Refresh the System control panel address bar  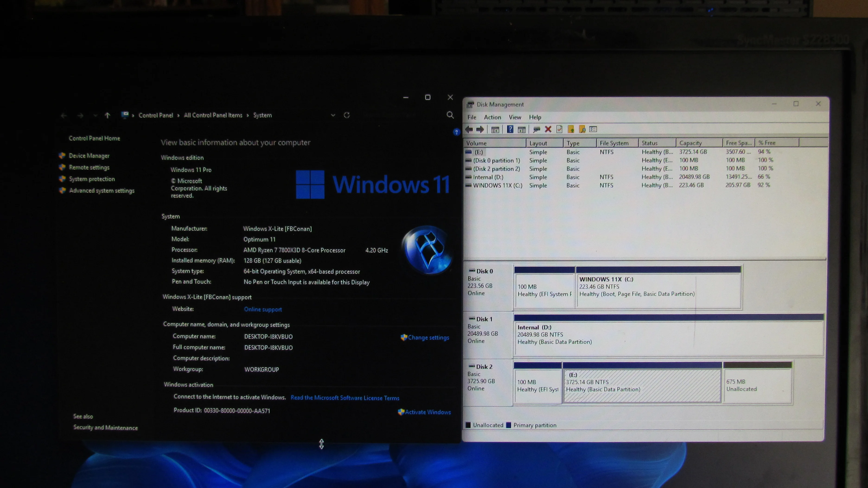pos(347,115)
